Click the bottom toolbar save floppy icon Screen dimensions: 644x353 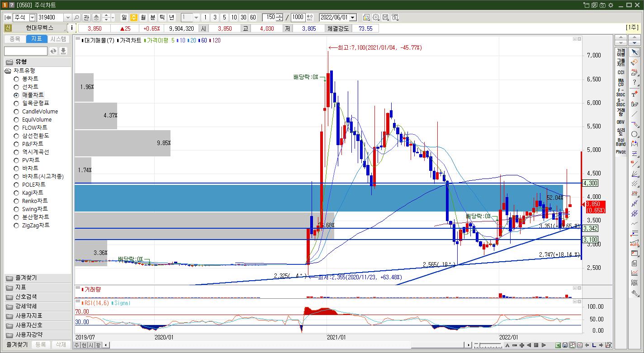[x=565, y=345]
